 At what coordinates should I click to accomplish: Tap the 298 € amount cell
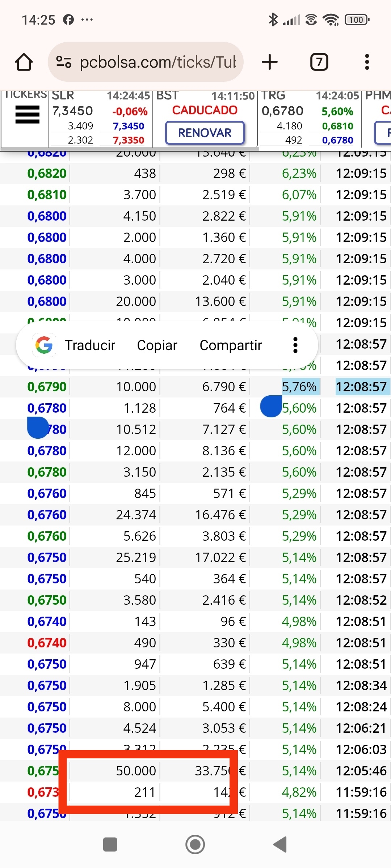[x=229, y=173]
